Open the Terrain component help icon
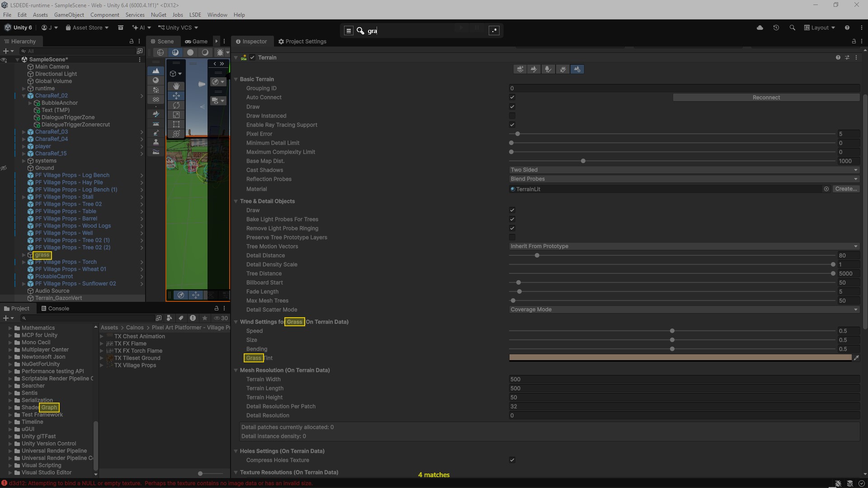Image resolution: width=868 pixels, height=488 pixels. pyautogui.click(x=838, y=57)
